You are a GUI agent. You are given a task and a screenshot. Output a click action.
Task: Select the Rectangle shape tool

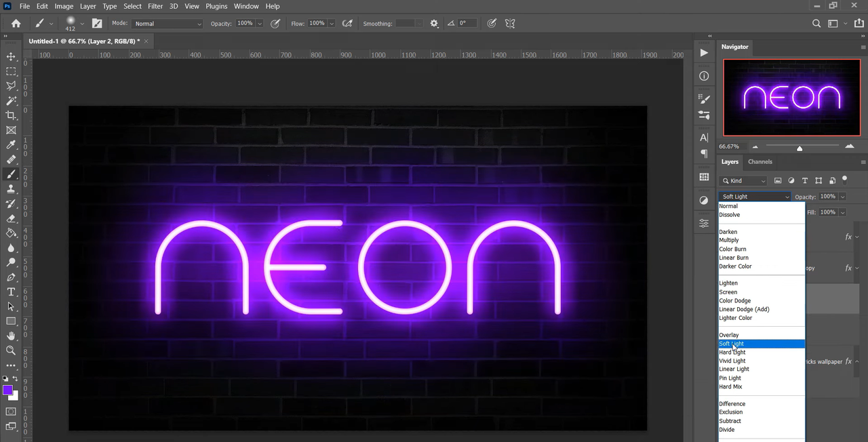tap(11, 321)
